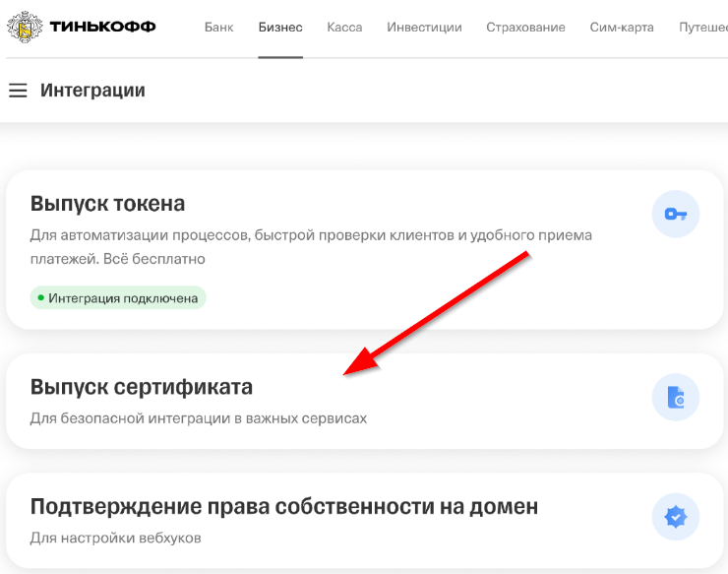Click the Интеграции page heading
The width and height of the screenshot is (728, 574).
(x=92, y=91)
